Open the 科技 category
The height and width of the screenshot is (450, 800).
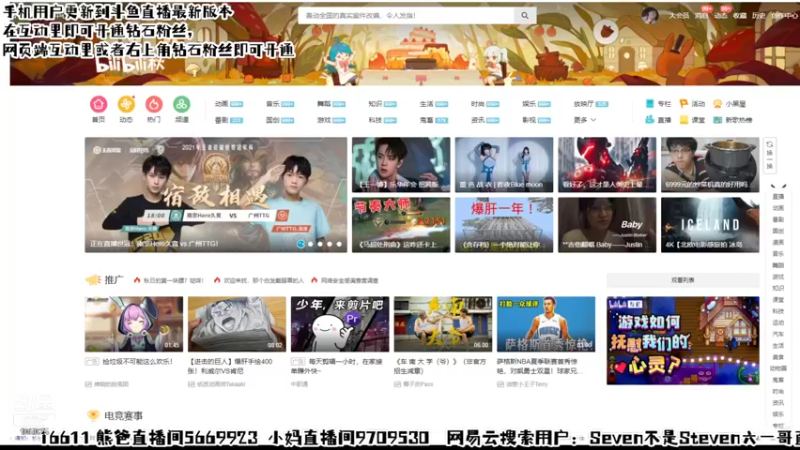(x=375, y=120)
